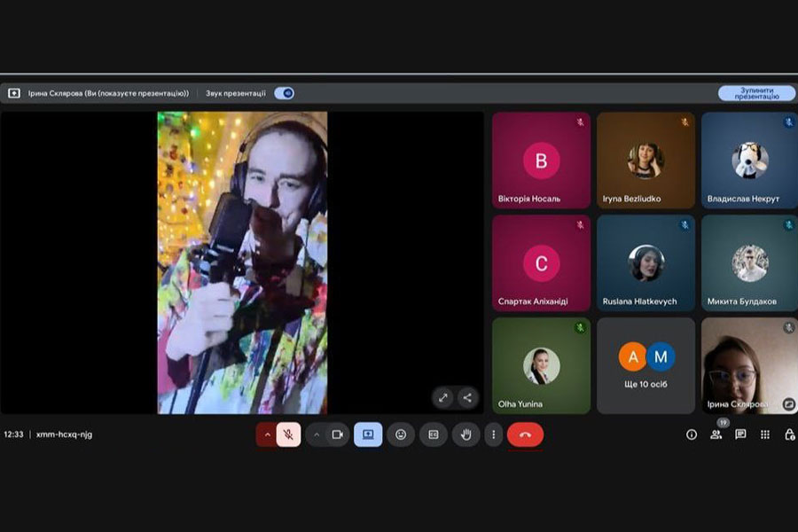Select Iryna Bezliudko participant tile

click(645, 160)
